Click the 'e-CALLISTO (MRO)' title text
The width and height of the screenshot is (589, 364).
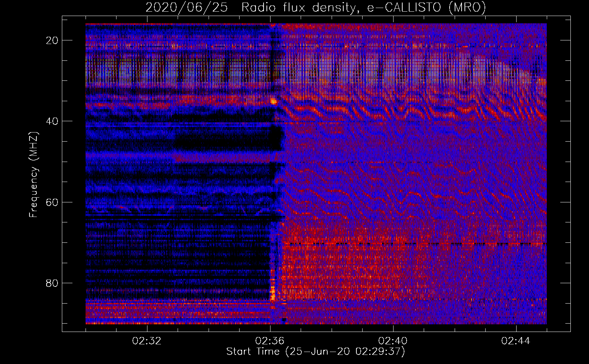click(426, 8)
